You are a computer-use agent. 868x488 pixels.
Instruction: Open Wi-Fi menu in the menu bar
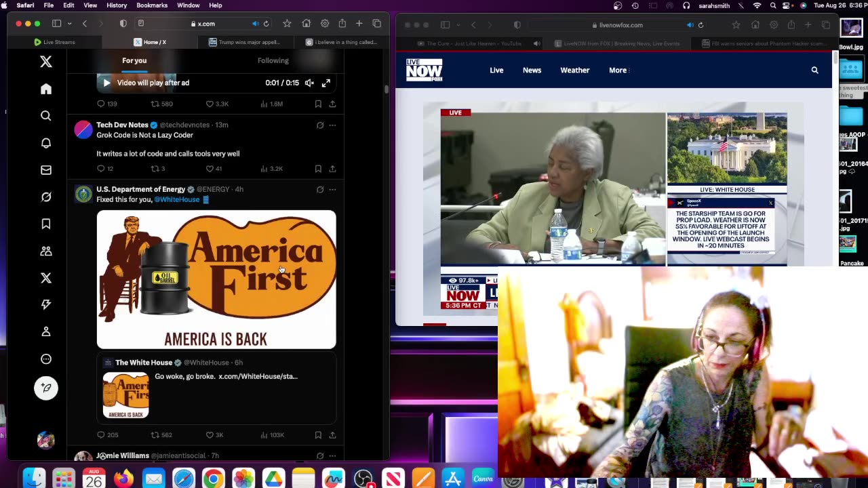pos(757,5)
